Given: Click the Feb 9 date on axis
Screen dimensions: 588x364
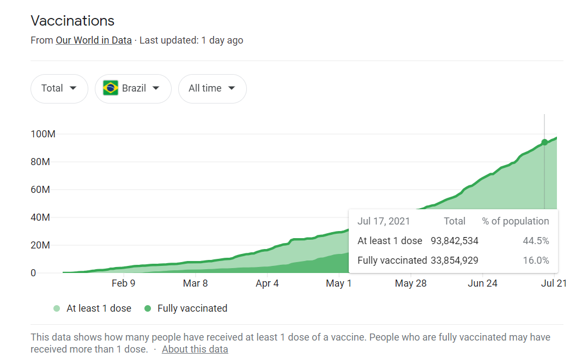Looking at the screenshot, I should (123, 283).
